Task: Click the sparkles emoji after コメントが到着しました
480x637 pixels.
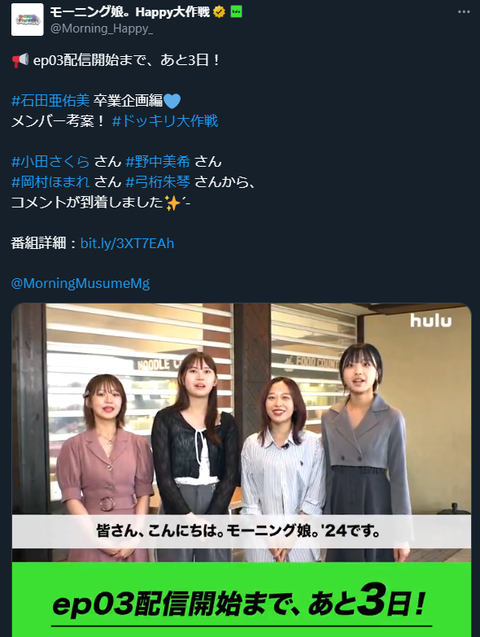Action: tap(172, 202)
